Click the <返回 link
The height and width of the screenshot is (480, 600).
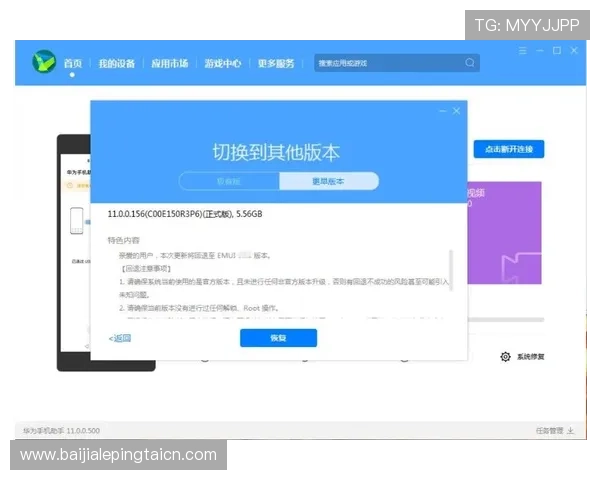click(x=120, y=338)
